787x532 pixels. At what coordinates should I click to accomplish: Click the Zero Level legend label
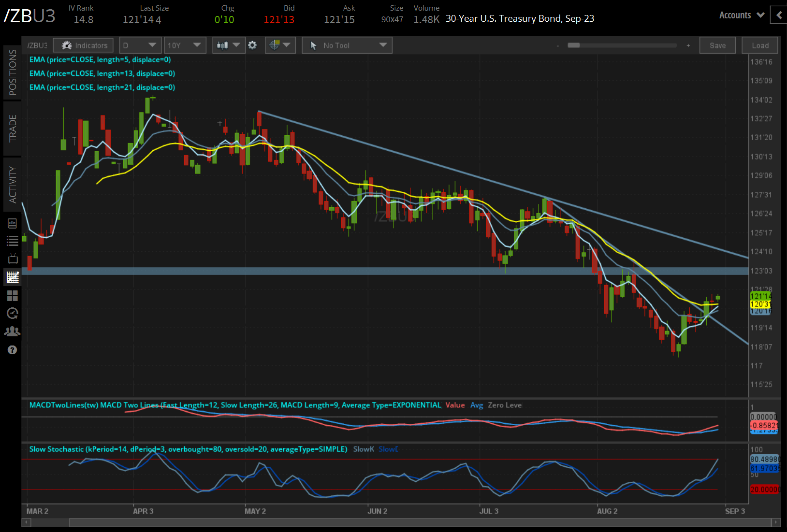505,405
